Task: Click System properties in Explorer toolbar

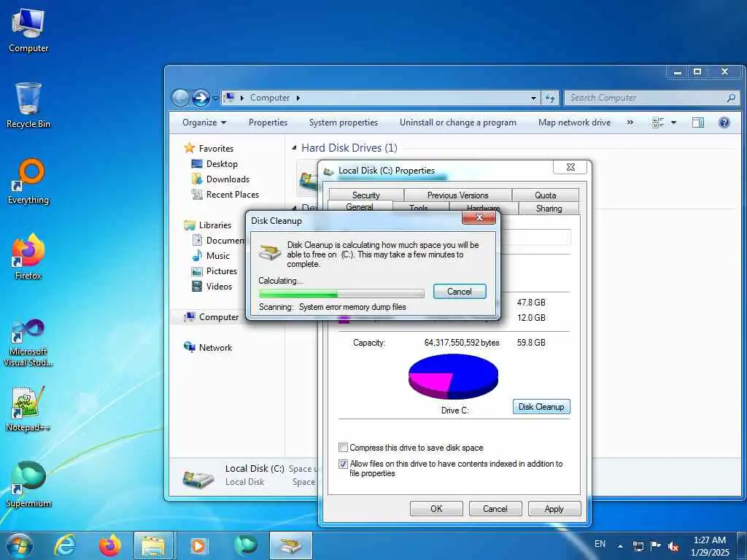Action: (344, 122)
